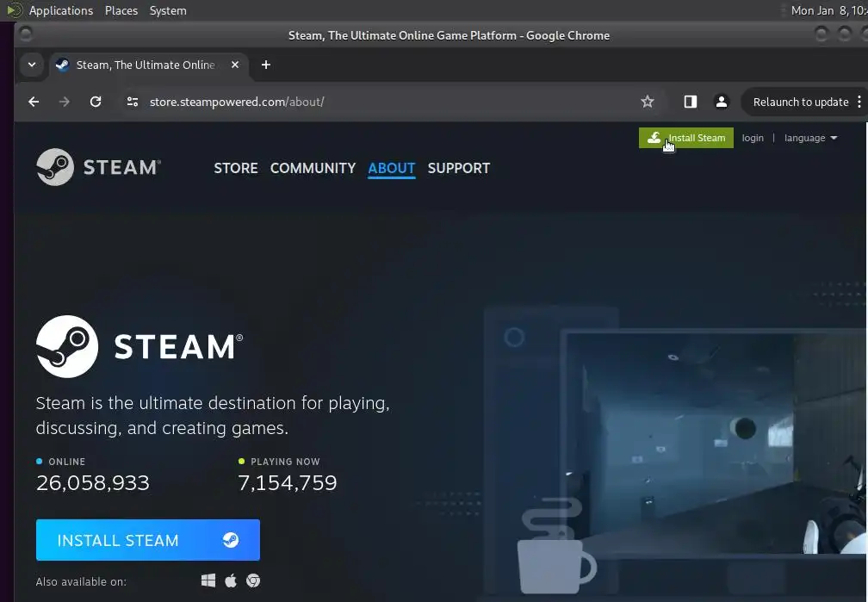This screenshot has width=868, height=602.
Task: Expand the tab search dropdown chevron
Action: [32, 65]
